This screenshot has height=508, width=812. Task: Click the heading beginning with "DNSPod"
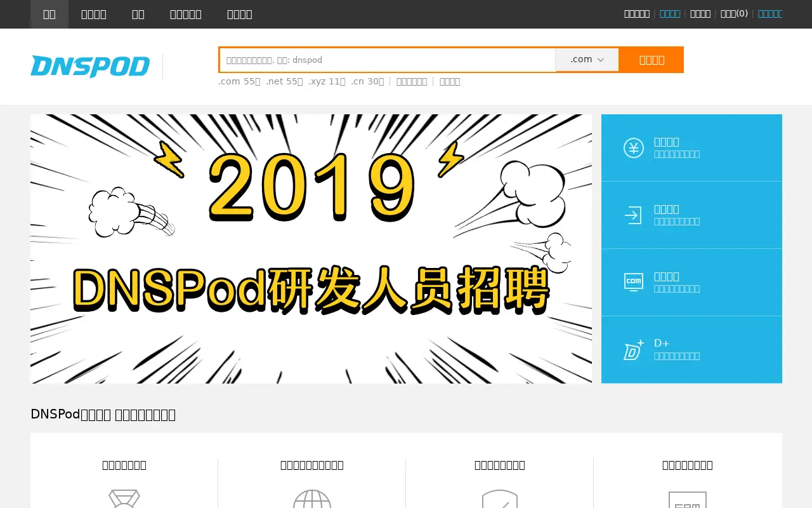(103, 415)
